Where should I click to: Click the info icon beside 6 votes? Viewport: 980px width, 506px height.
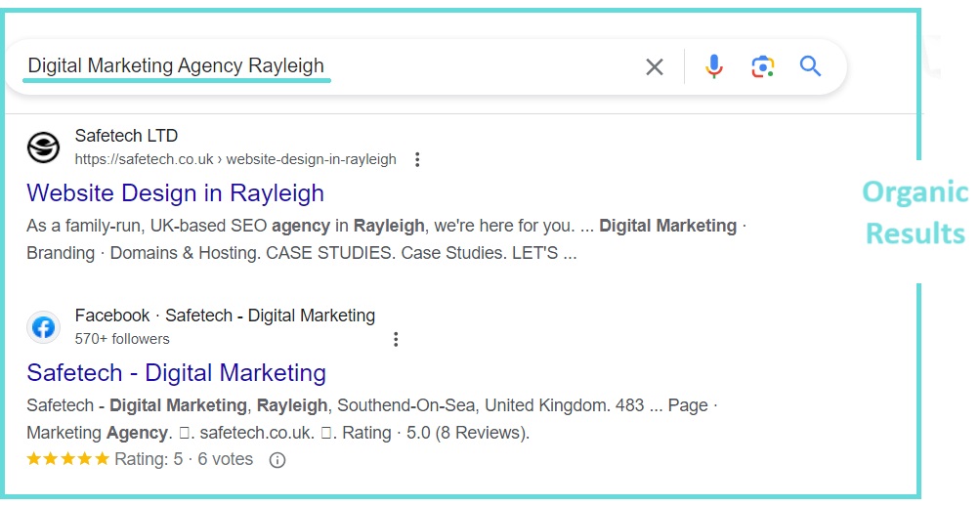(277, 460)
